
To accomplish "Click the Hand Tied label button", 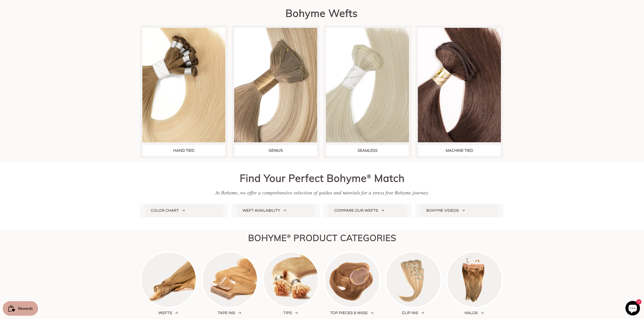I will 184,150.
